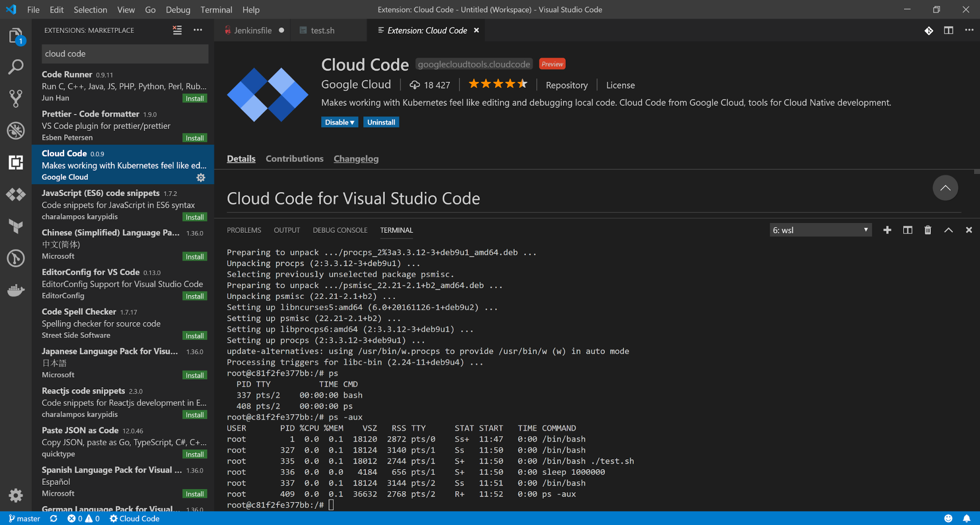Install Chinese (Simplified) Language Pack

tap(195, 257)
